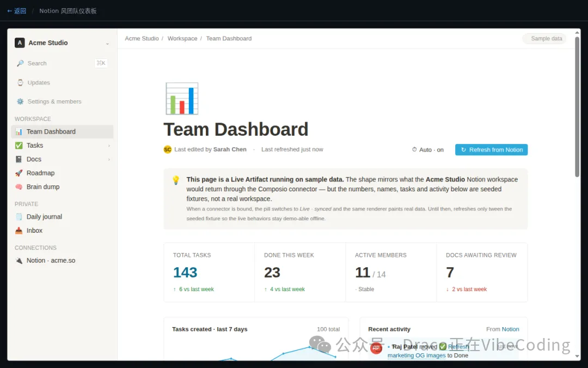Click the 'Stable' status text
The height and width of the screenshot is (368, 588).
[366, 289]
